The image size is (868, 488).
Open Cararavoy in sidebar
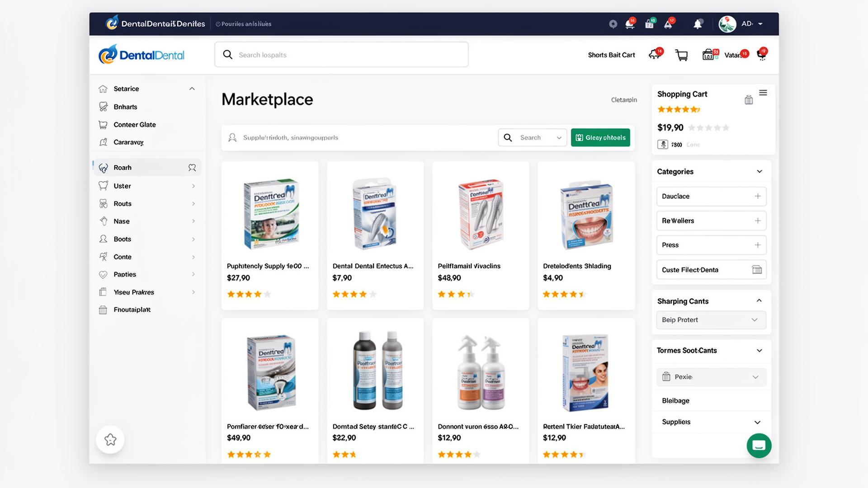pyautogui.click(x=128, y=142)
